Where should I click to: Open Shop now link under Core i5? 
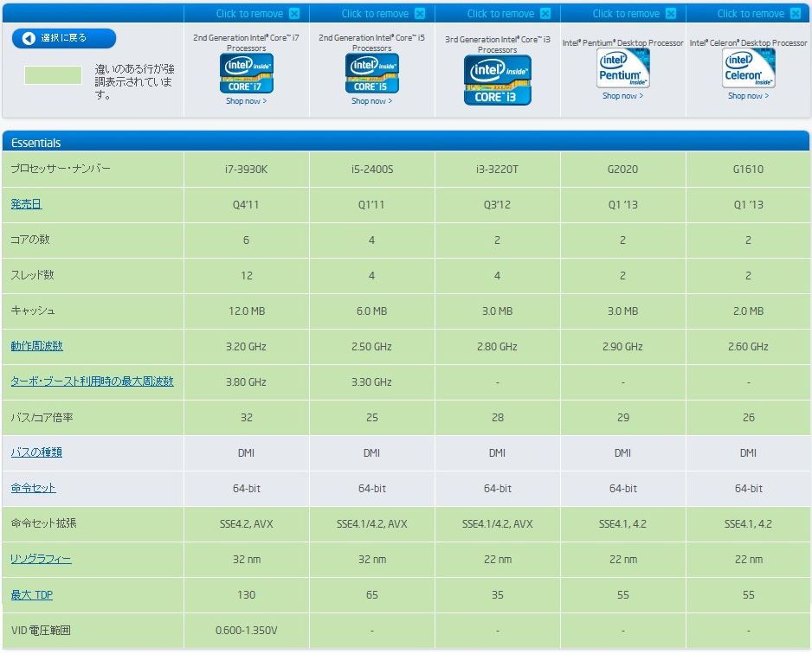tap(372, 101)
